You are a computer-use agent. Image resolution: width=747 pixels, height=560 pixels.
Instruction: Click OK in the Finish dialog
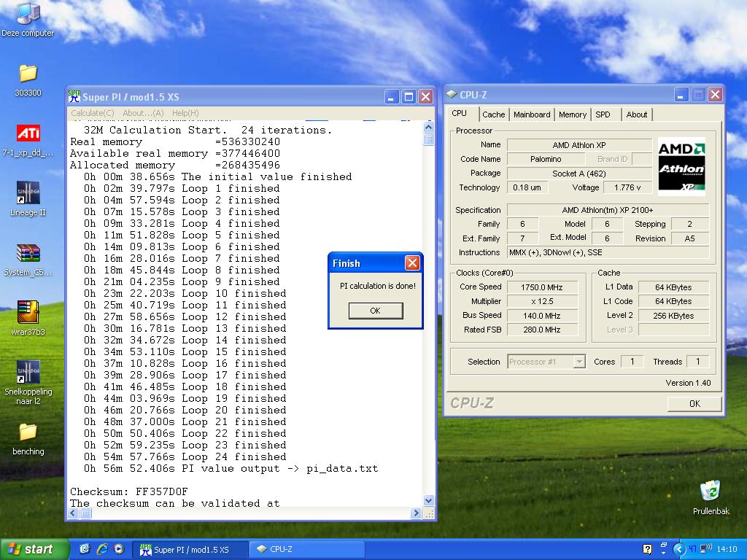pos(376,311)
